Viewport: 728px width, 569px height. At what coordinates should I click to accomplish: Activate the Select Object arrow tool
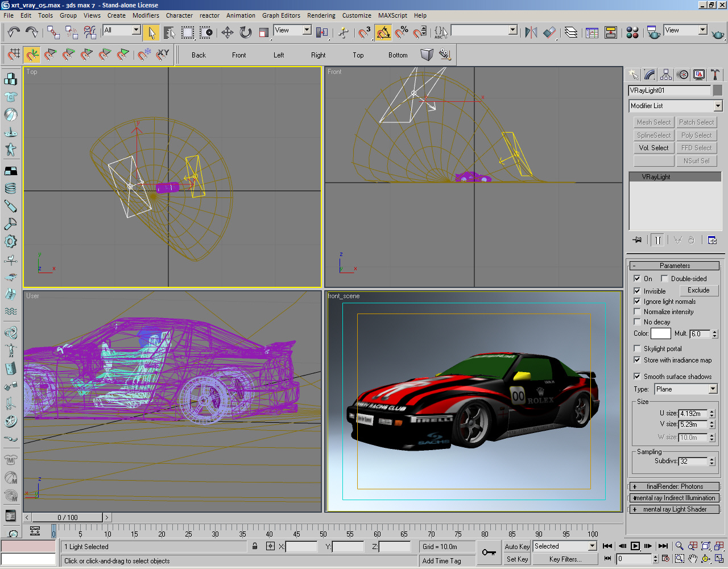151,32
